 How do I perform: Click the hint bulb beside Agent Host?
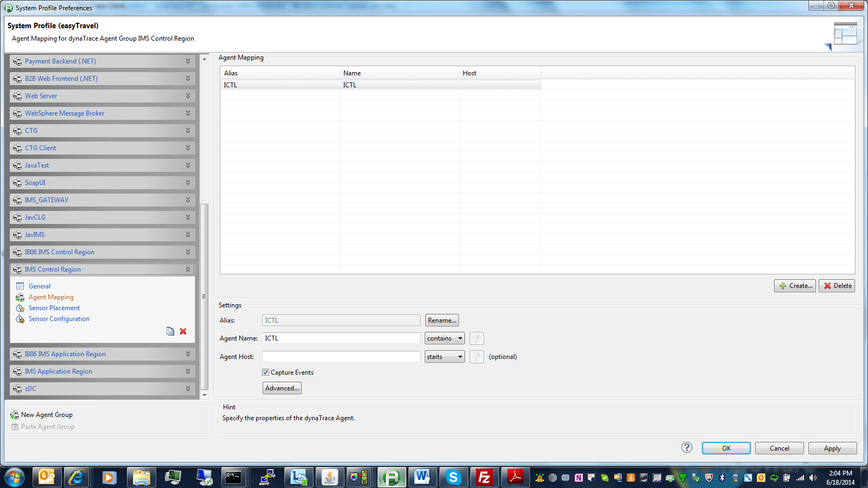(x=477, y=357)
